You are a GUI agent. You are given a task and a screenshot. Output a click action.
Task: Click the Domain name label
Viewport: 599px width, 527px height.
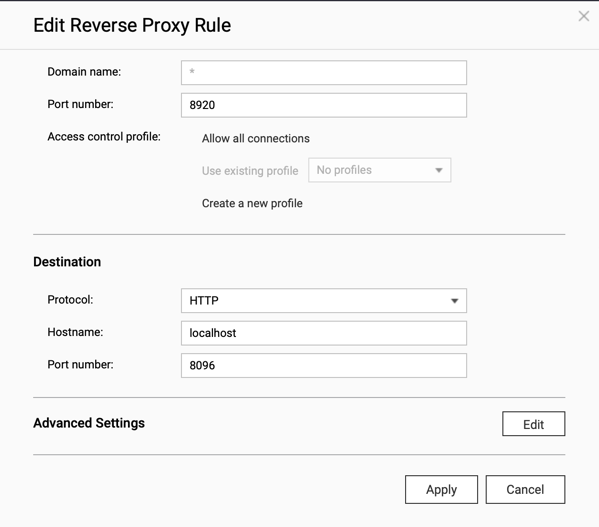pyautogui.click(x=84, y=72)
